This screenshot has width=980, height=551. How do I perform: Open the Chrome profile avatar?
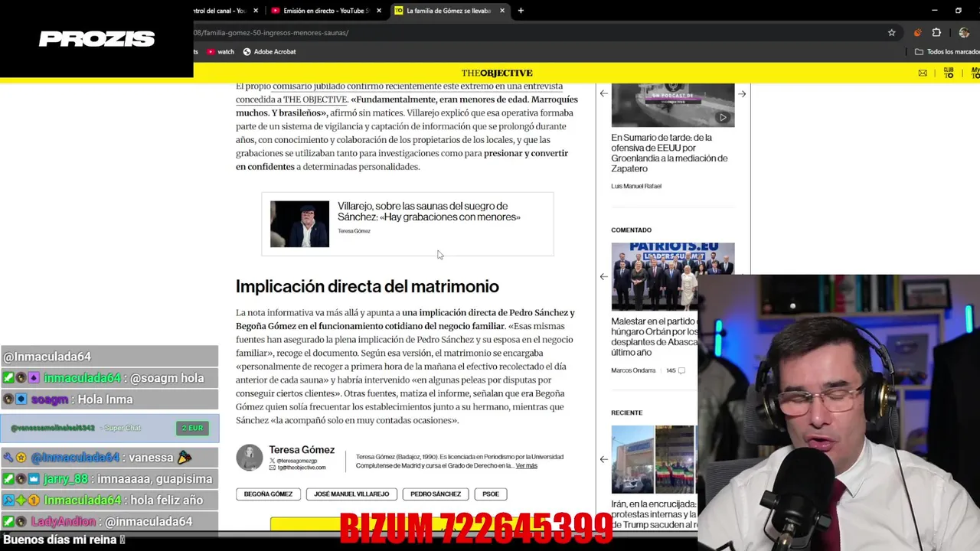964,33
